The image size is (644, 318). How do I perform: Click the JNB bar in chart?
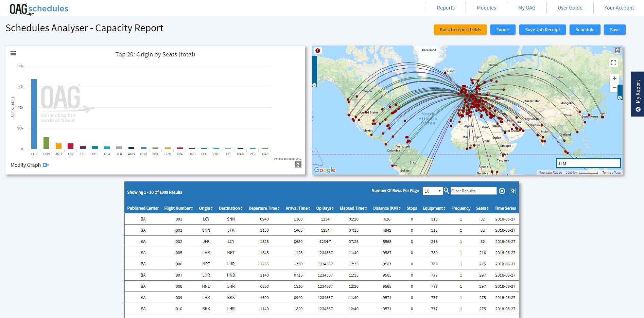point(58,146)
